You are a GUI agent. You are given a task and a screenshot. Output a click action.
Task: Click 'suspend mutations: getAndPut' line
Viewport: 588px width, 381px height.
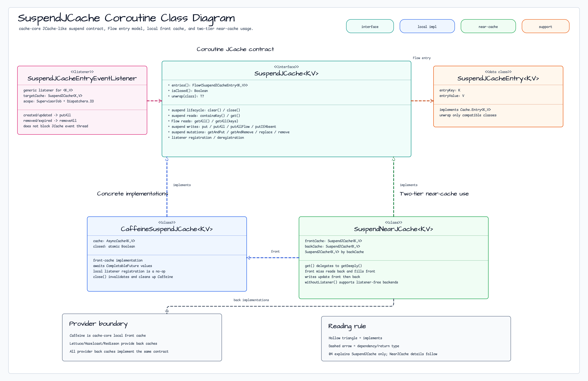pyautogui.click(x=228, y=132)
